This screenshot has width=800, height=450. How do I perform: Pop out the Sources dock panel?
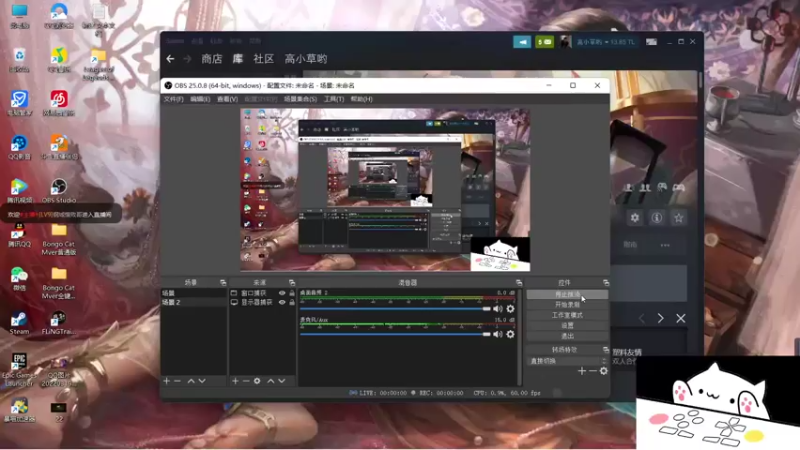(x=292, y=282)
